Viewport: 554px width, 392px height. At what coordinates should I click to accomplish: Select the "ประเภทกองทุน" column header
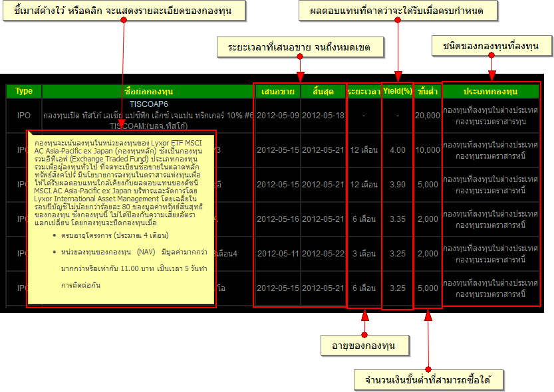pyautogui.click(x=490, y=91)
